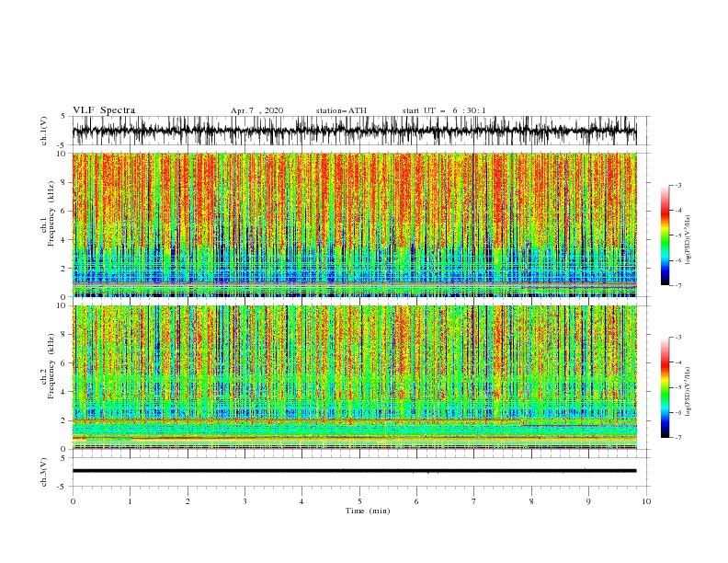Click the ch.2 spectrogram color scale bar
This screenshot has width=728, height=563.
click(665, 387)
